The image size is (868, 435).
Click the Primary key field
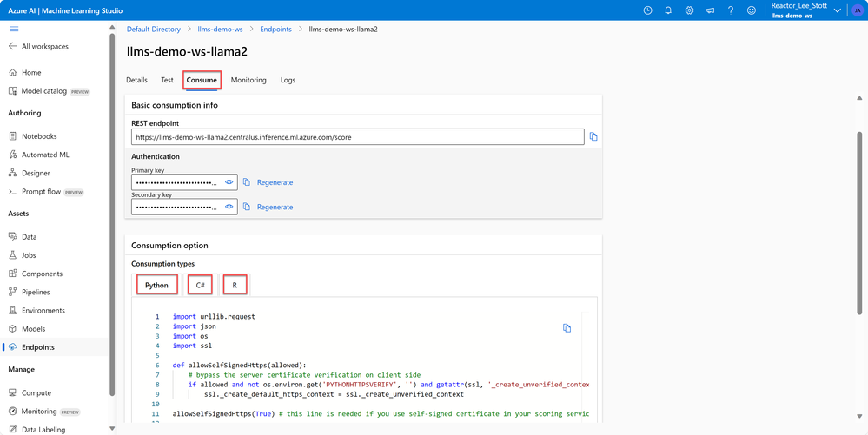184,182
